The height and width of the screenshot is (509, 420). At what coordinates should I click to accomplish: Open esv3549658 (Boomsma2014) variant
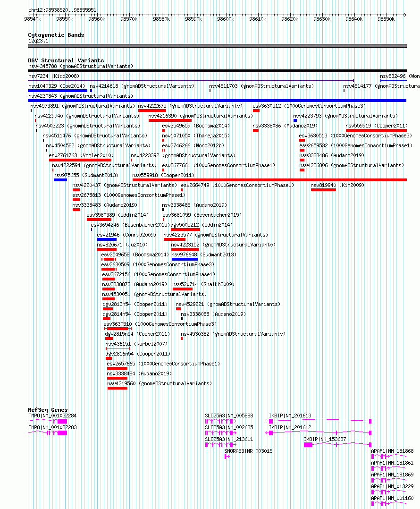point(135,255)
